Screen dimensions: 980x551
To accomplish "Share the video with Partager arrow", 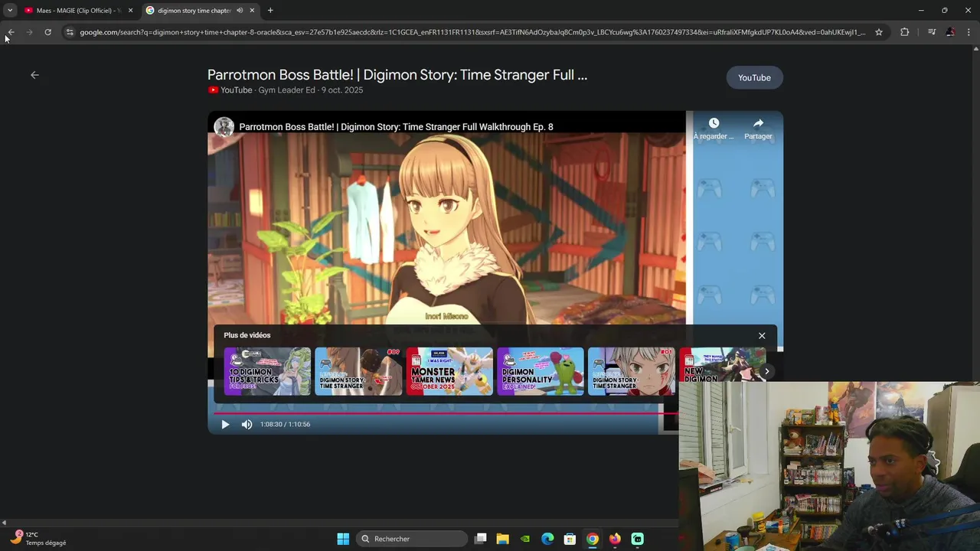I will (758, 128).
